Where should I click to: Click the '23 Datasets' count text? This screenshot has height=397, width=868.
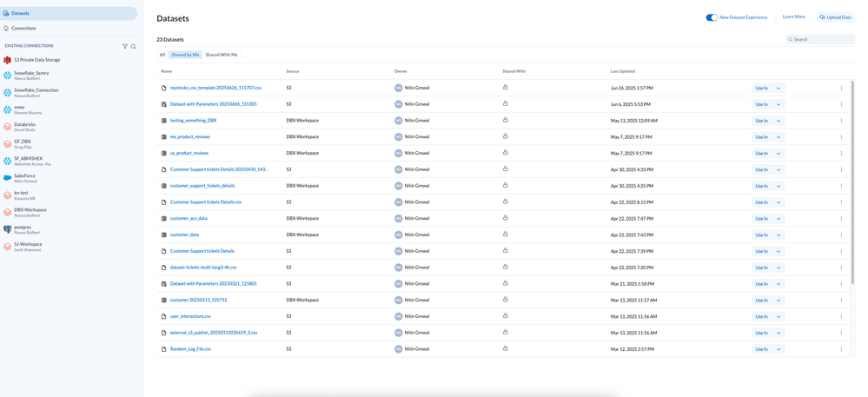coord(170,39)
